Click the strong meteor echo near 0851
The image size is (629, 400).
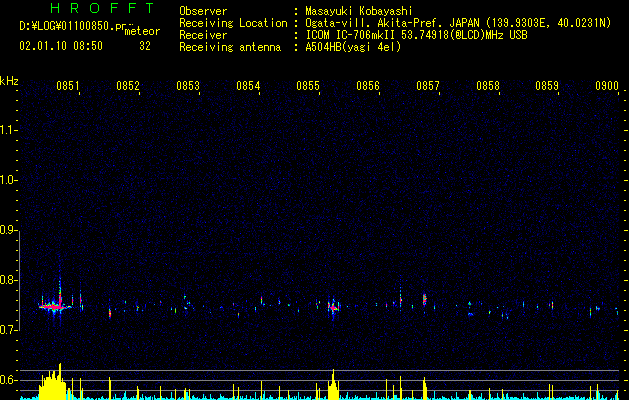55,306
